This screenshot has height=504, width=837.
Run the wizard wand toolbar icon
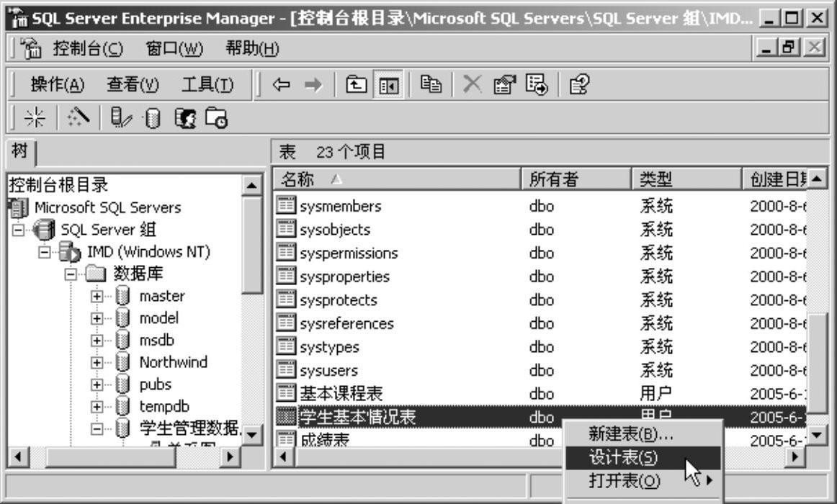click(78, 117)
